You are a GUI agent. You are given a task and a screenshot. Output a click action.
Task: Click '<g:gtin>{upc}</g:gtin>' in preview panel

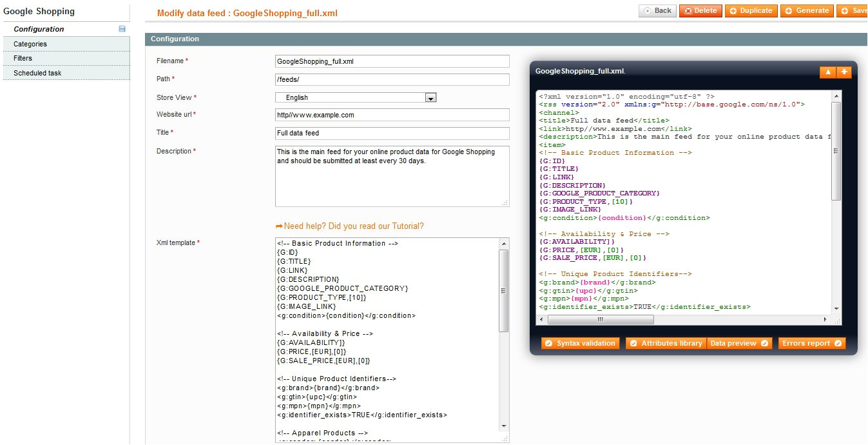(x=588, y=290)
